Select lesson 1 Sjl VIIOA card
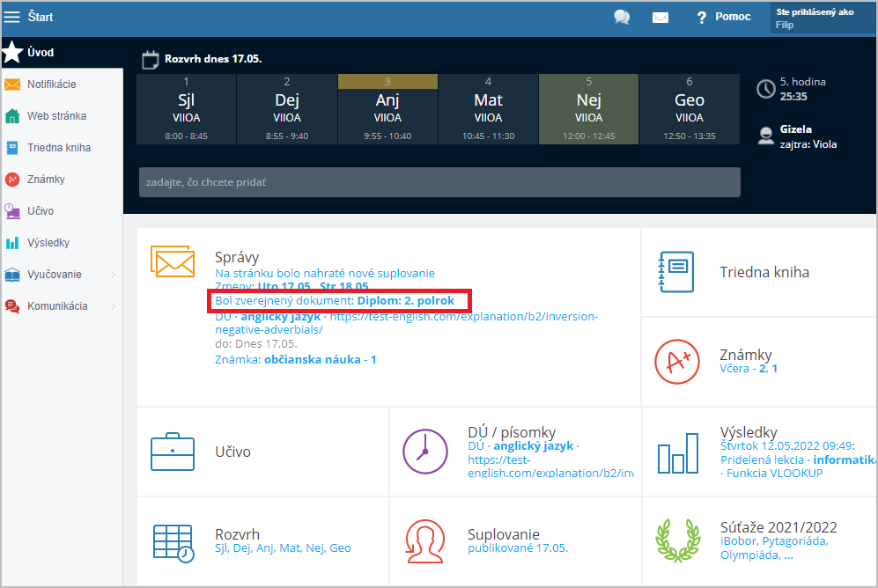This screenshot has width=878, height=588. [x=187, y=109]
